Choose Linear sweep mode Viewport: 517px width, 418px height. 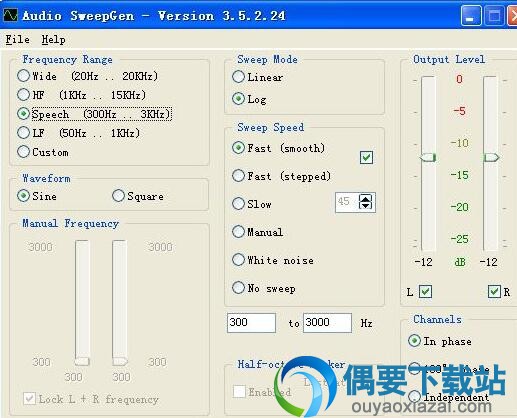tap(257, 77)
